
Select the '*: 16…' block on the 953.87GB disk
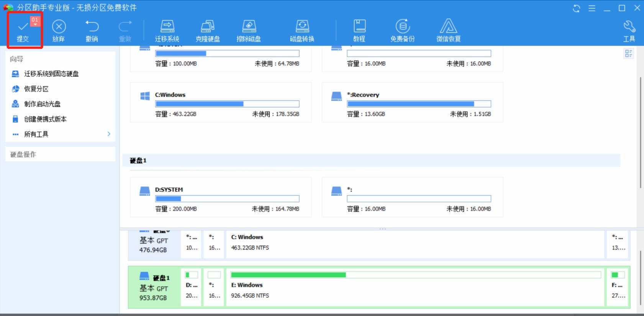214,287
